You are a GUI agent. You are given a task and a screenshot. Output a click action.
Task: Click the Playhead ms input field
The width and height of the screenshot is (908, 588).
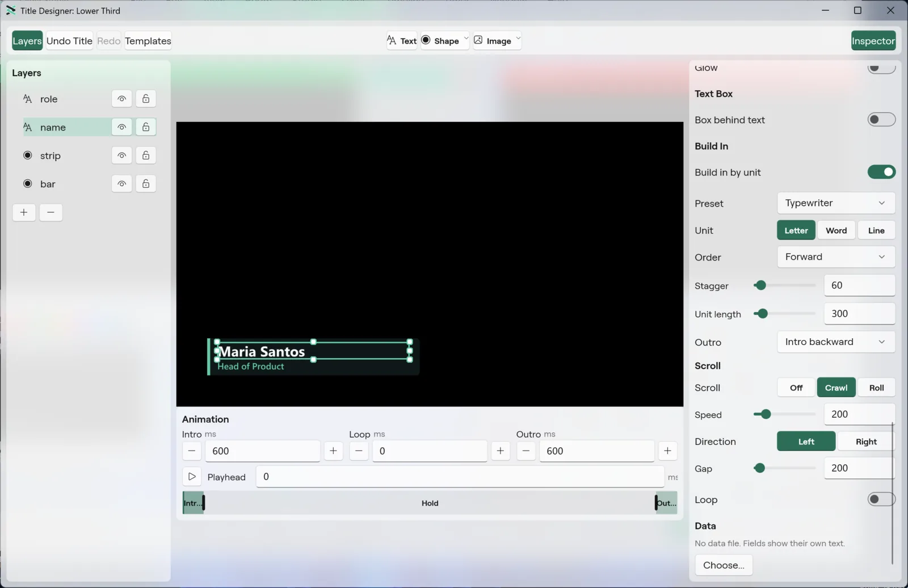coord(460,477)
